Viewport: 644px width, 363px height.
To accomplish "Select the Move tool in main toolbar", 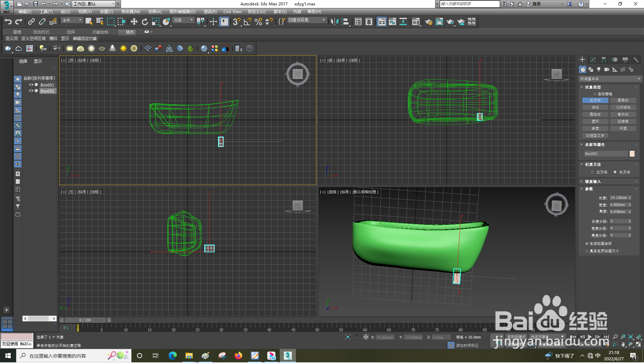I will click(x=134, y=22).
